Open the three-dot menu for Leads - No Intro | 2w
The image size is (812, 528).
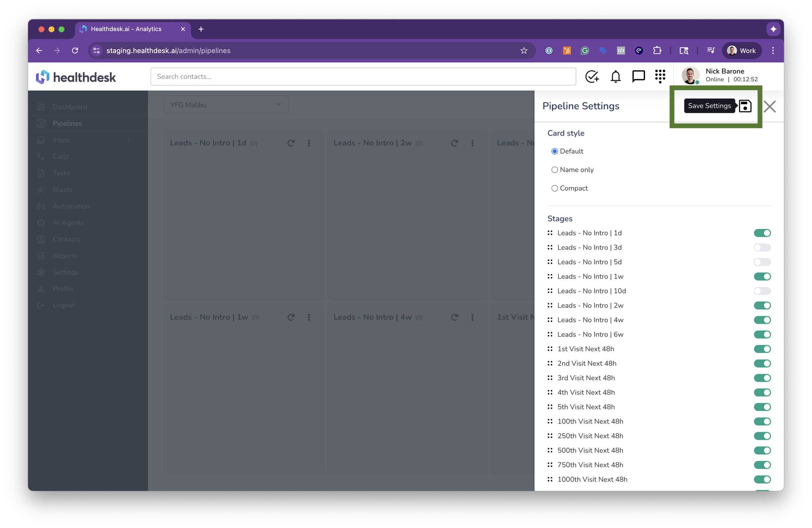[x=472, y=143]
